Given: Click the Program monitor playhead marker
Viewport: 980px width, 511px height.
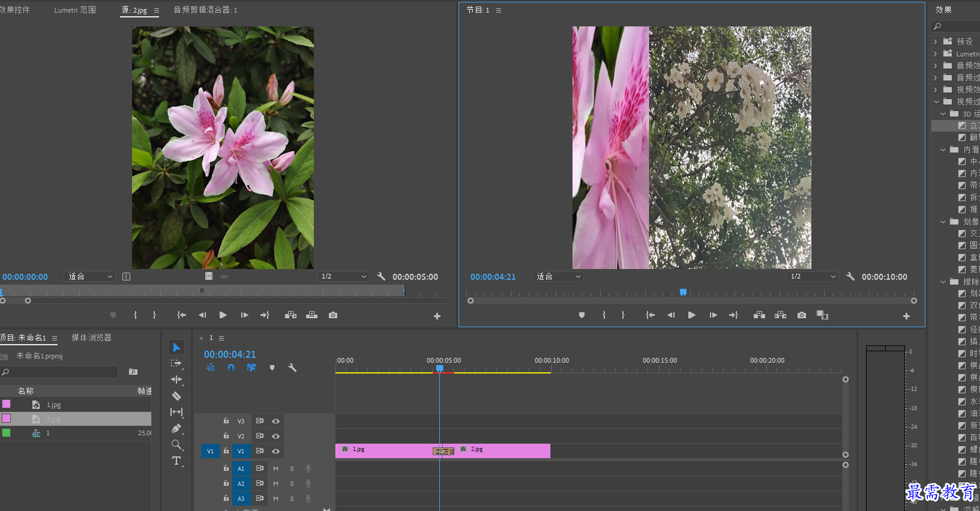Looking at the screenshot, I should coord(683,292).
